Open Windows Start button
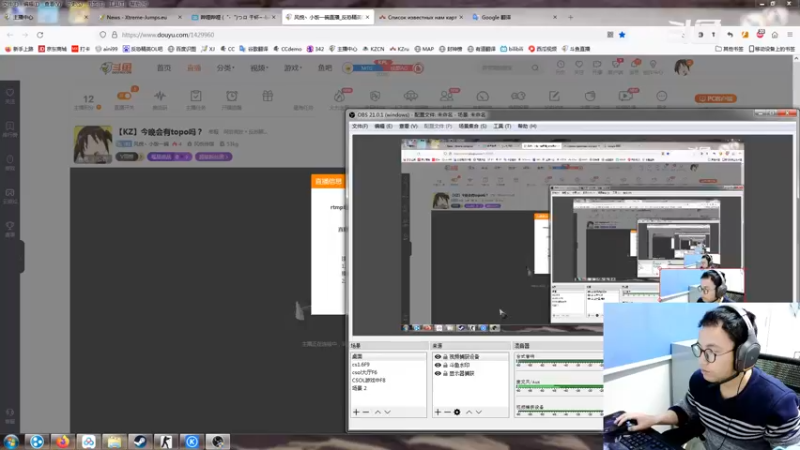 click(x=11, y=441)
